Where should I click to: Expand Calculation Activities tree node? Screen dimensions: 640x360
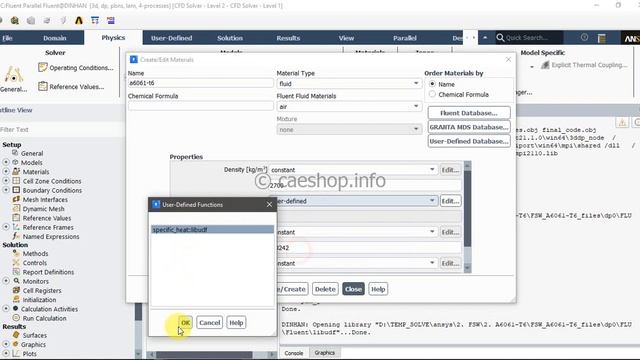tap(6, 309)
